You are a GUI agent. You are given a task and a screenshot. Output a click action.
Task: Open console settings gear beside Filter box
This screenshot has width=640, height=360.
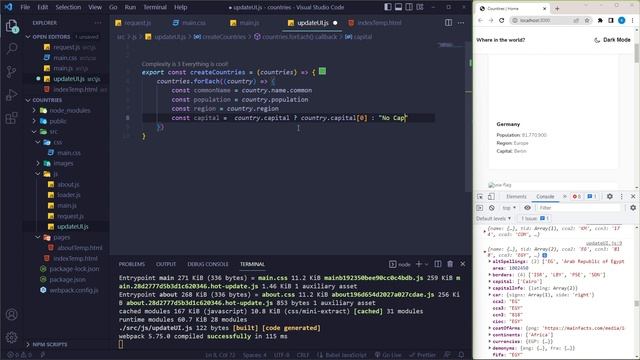[633, 208]
